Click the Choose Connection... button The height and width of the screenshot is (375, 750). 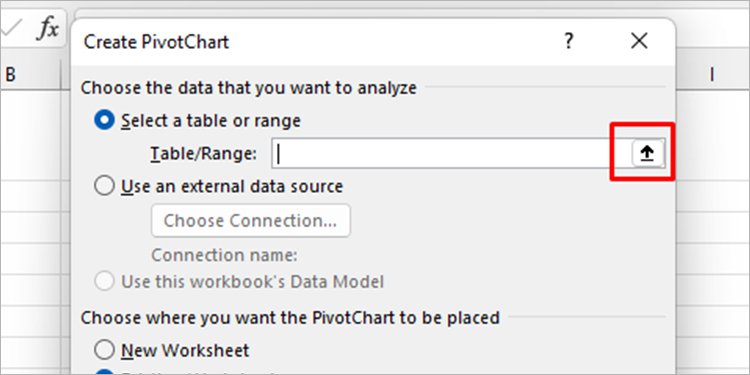tap(251, 221)
